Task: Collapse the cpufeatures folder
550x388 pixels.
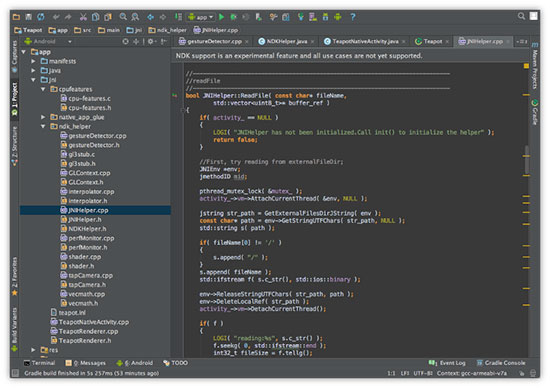Action: [43, 89]
